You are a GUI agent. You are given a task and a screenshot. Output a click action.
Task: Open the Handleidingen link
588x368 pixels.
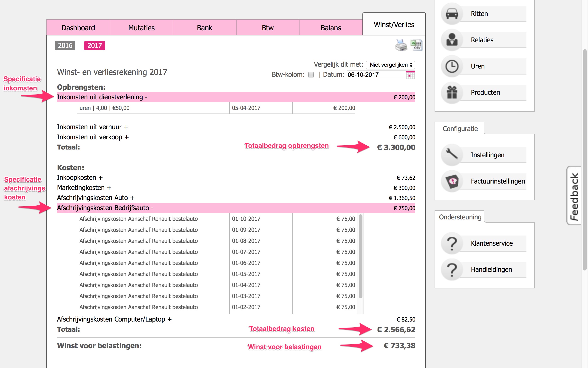[x=491, y=270]
